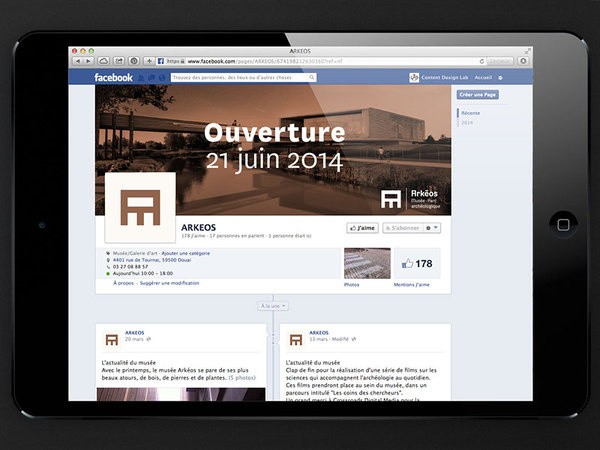Click ARKEOS avatar on the 20 mars post

click(x=112, y=339)
